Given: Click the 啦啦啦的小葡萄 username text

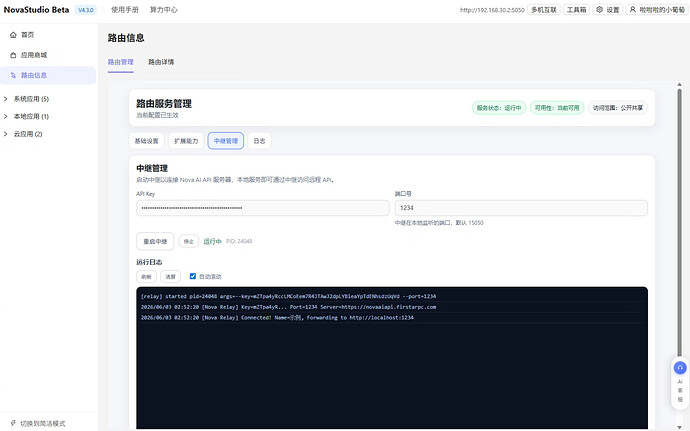Looking at the screenshot, I should point(662,10).
